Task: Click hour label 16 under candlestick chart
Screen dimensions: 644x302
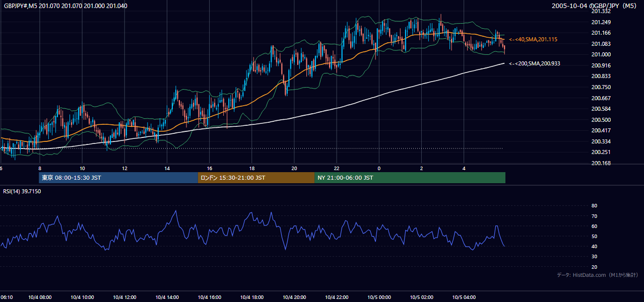Action: 210,168
